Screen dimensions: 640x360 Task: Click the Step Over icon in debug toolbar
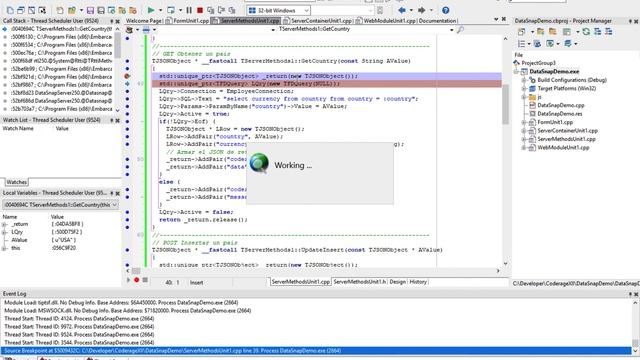tap(221, 10)
